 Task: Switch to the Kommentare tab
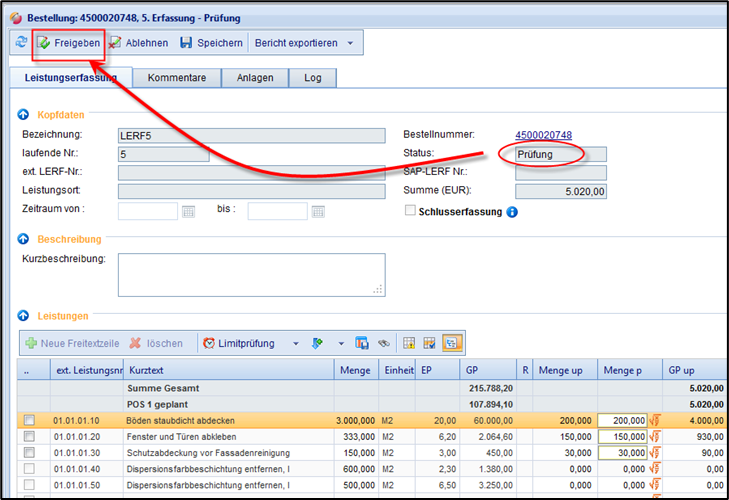(177, 78)
